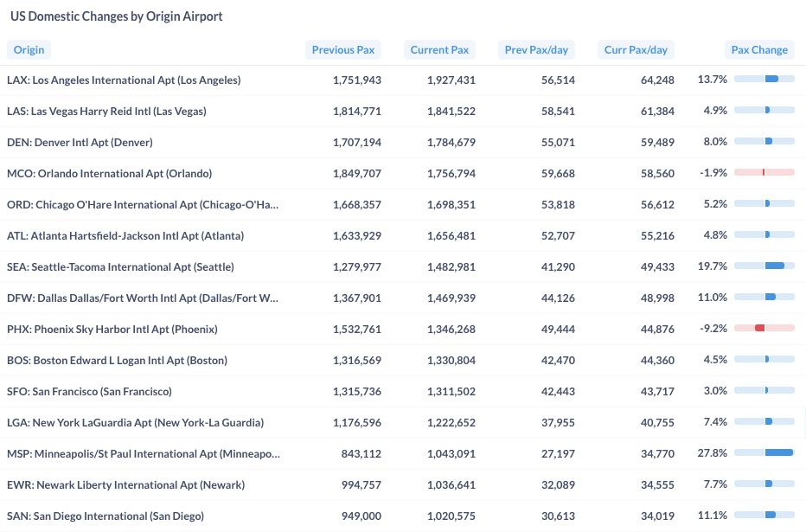
Task: Click Current Pax value 1,841,522
Action: (x=451, y=111)
